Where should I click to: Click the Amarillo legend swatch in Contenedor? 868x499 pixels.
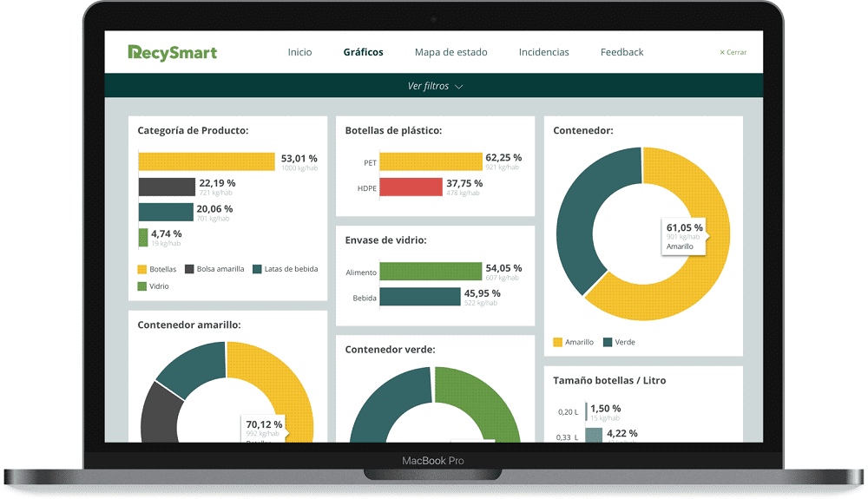557,342
